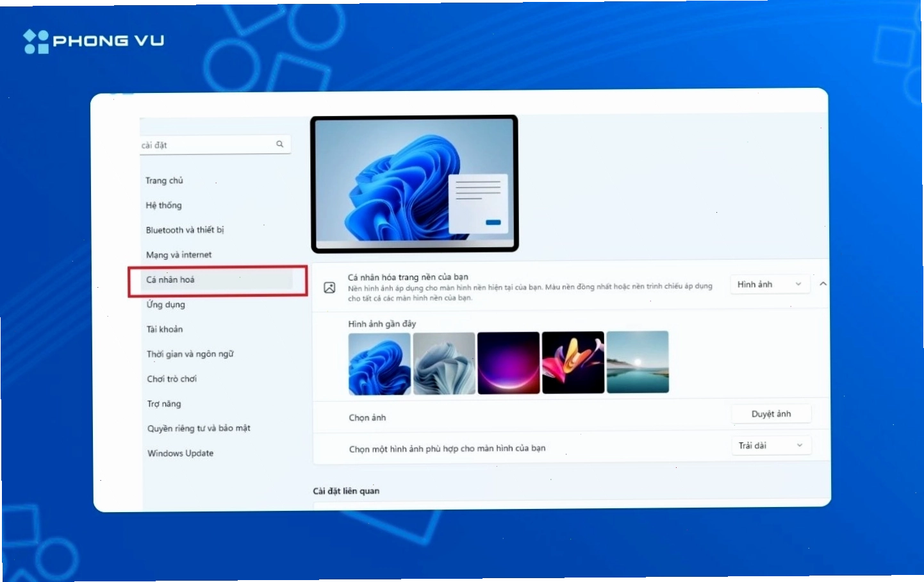Click the Duyệt ảnh button

click(771, 414)
